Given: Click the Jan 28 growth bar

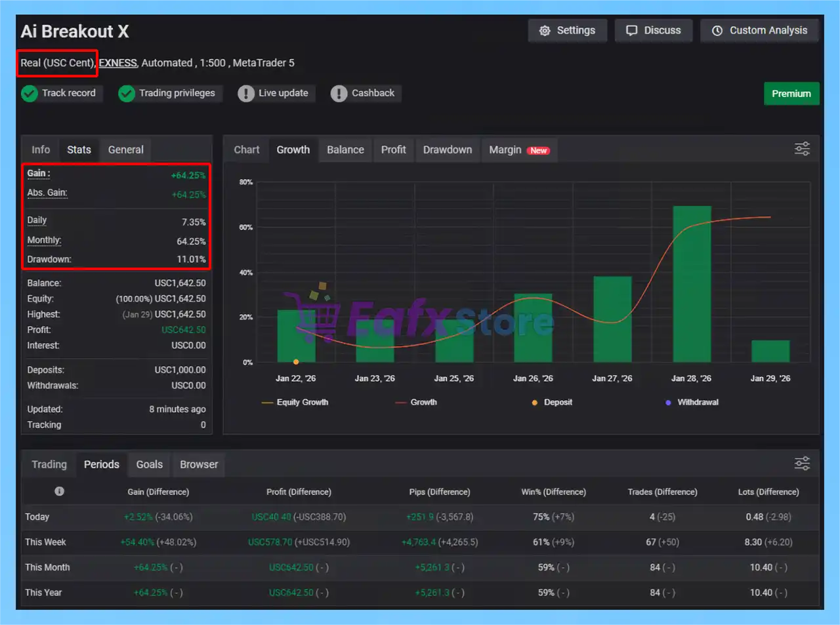Looking at the screenshot, I should [692, 284].
